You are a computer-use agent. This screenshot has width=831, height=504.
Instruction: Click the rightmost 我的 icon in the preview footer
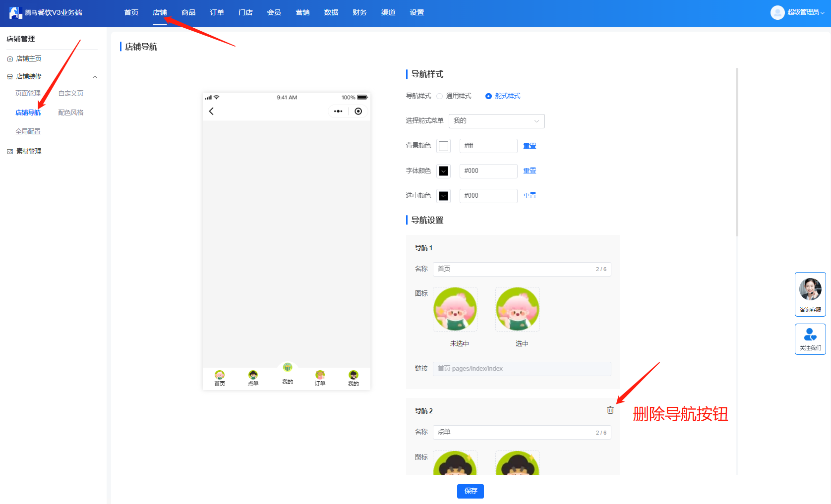click(354, 375)
